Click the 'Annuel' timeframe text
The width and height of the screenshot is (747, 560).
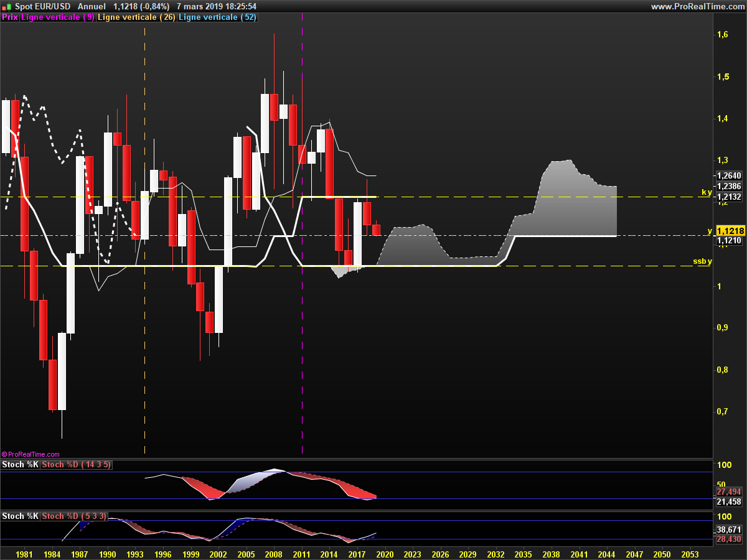(x=92, y=6)
